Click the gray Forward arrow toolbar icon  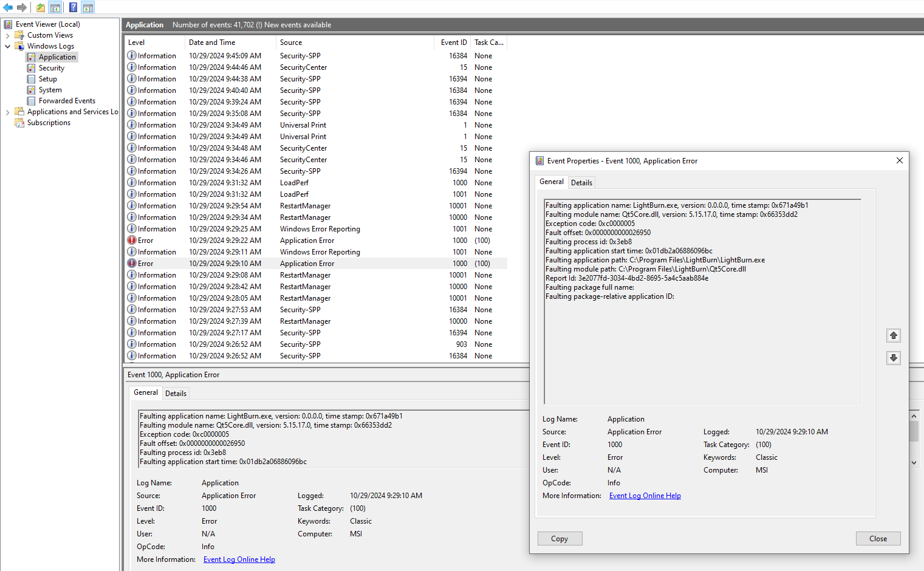click(x=21, y=7)
